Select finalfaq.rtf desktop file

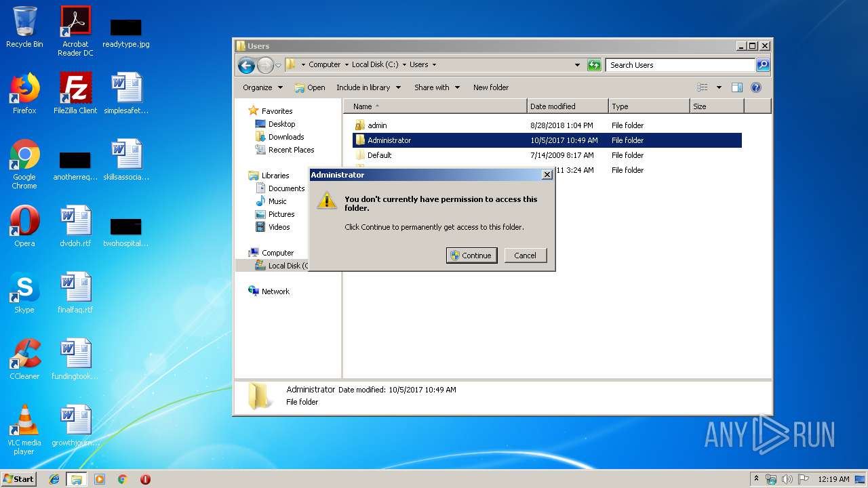click(x=75, y=293)
